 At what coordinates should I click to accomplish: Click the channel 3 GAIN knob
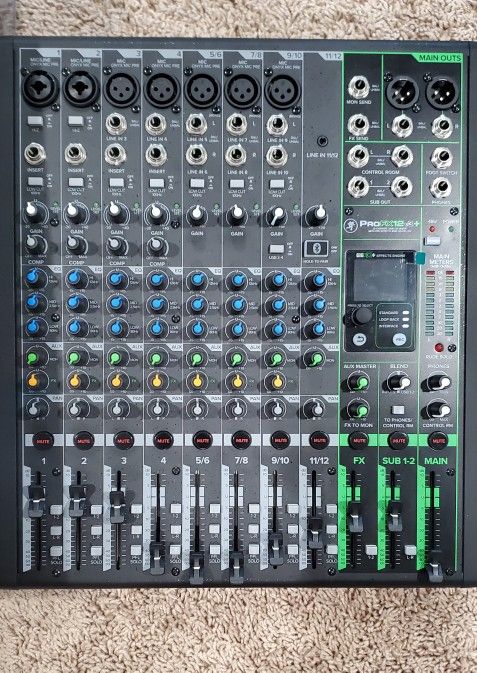coord(116,212)
